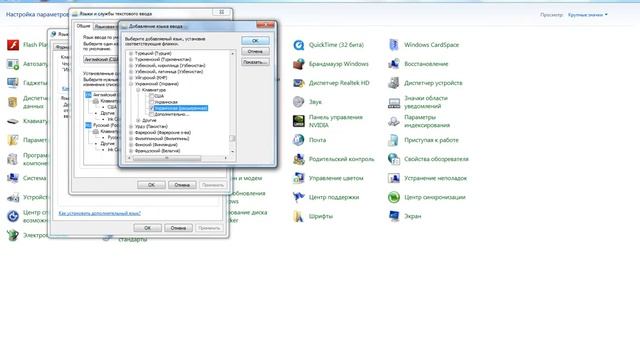Open Брандмауэр Windows icon

(x=298, y=64)
